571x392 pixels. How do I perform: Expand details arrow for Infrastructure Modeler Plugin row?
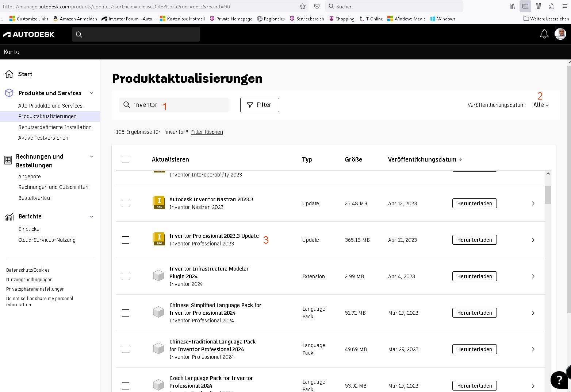(x=533, y=276)
